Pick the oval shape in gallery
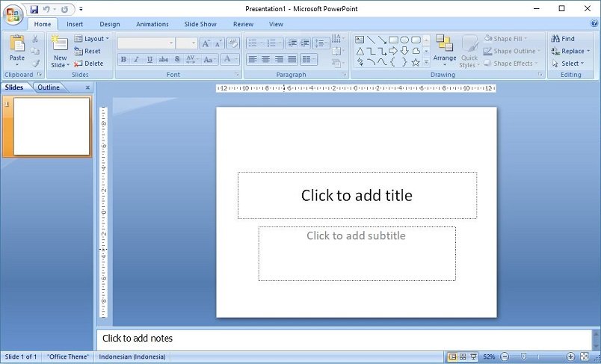 coord(404,40)
